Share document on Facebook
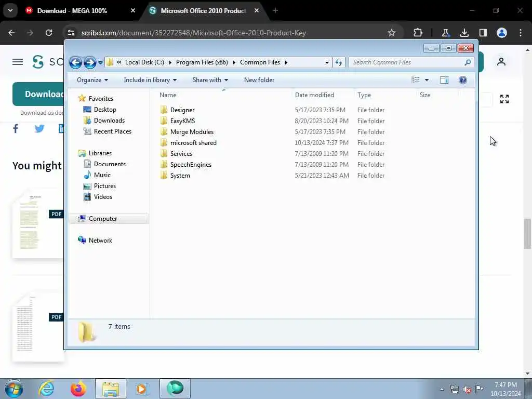532x399 pixels. coord(16,129)
